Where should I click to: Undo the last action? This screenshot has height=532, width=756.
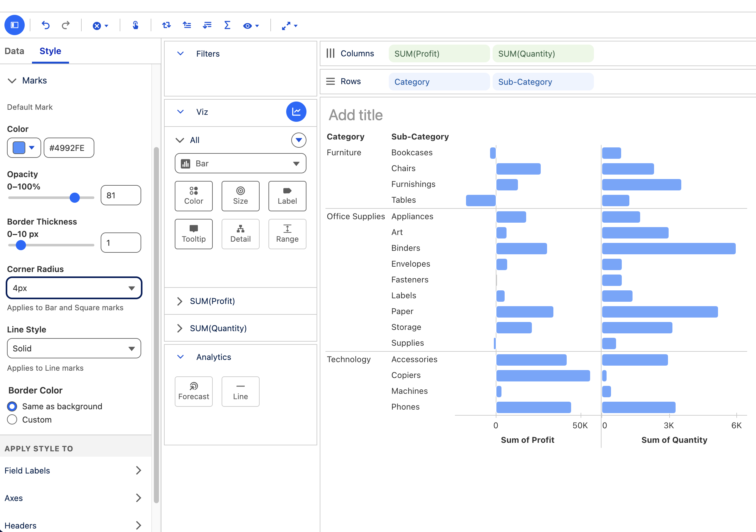coord(46,25)
